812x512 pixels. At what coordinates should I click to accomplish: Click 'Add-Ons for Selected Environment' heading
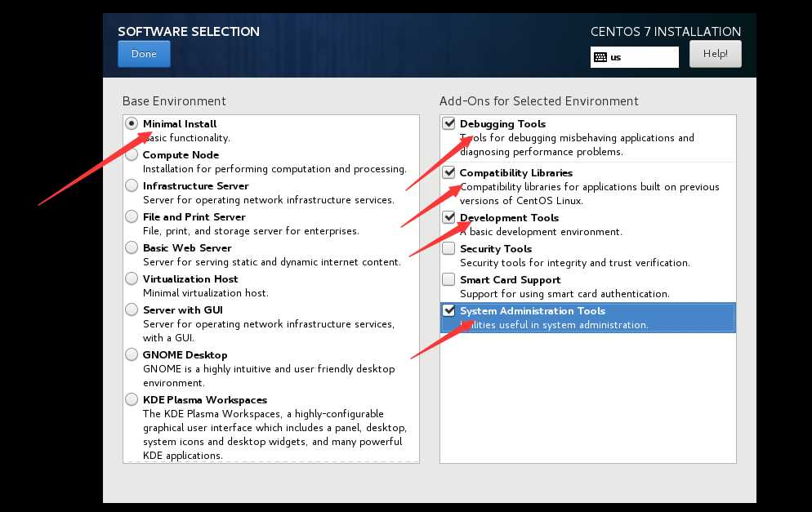click(x=539, y=101)
